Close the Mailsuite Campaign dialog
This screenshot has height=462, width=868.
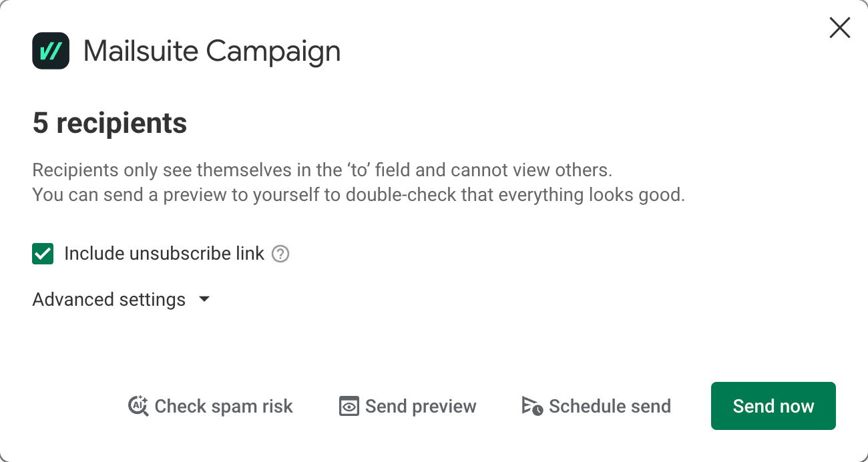tap(839, 27)
